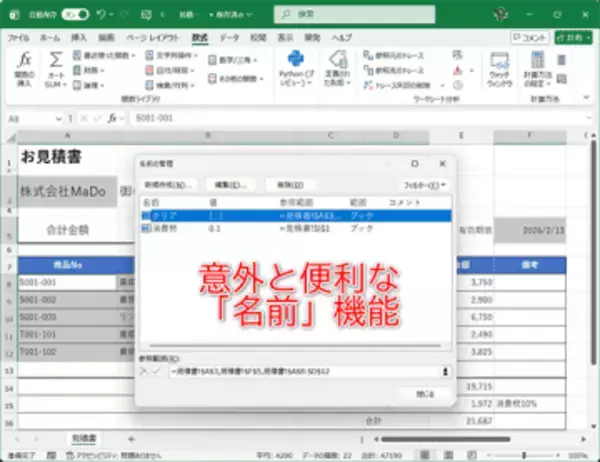Screen dimensions: 600x462
Task: Switch to the データ tab
Action: pyautogui.click(x=229, y=38)
